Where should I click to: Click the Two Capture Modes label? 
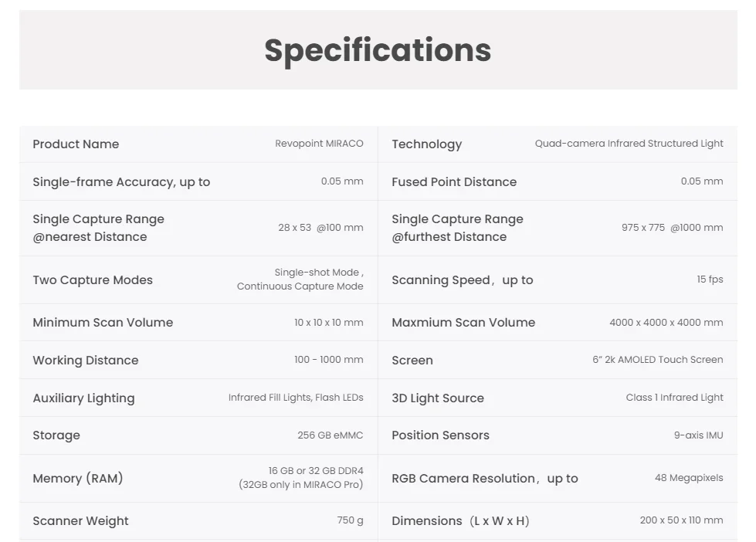(x=93, y=280)
